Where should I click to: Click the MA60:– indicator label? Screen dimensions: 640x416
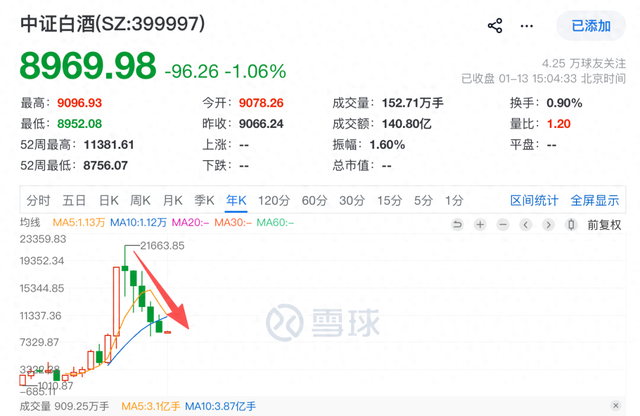[275, 222]
